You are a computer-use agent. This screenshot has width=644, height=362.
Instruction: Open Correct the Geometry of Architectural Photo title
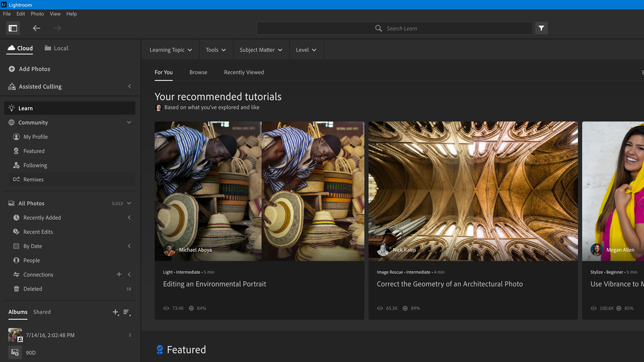[450, 284]
